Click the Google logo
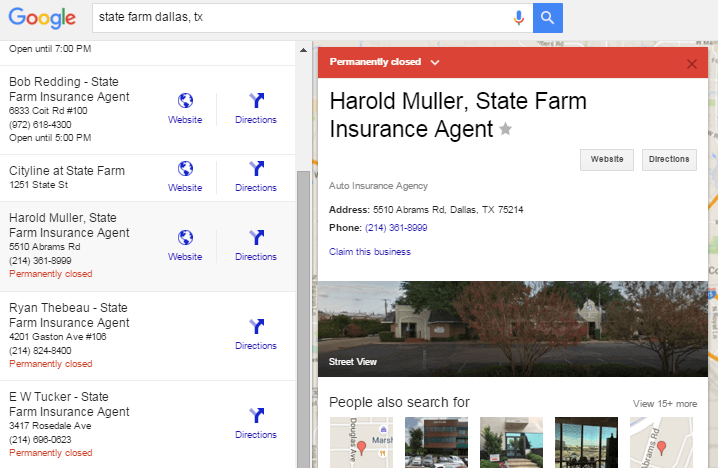The width and height of the screenshot is (718, 468). (42, 18)
